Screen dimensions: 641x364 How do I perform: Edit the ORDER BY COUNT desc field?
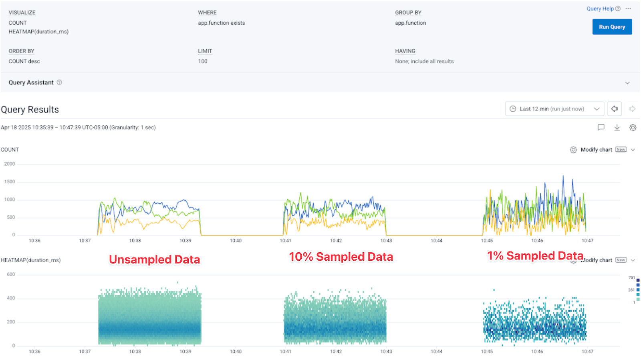(24, 62)
